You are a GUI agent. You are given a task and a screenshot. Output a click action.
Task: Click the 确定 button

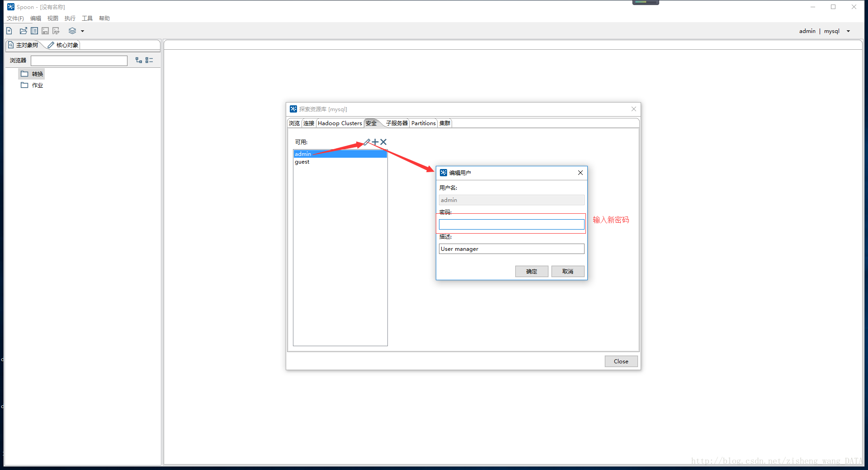[x=532, y=271]
